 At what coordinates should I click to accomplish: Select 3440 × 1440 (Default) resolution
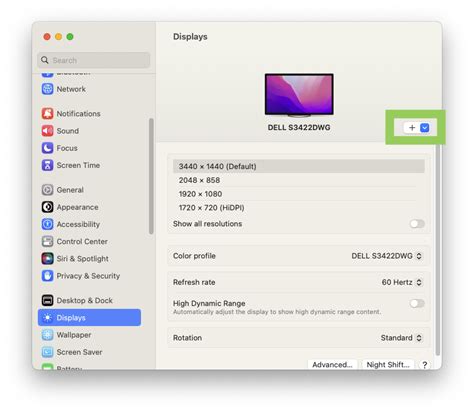299,166
